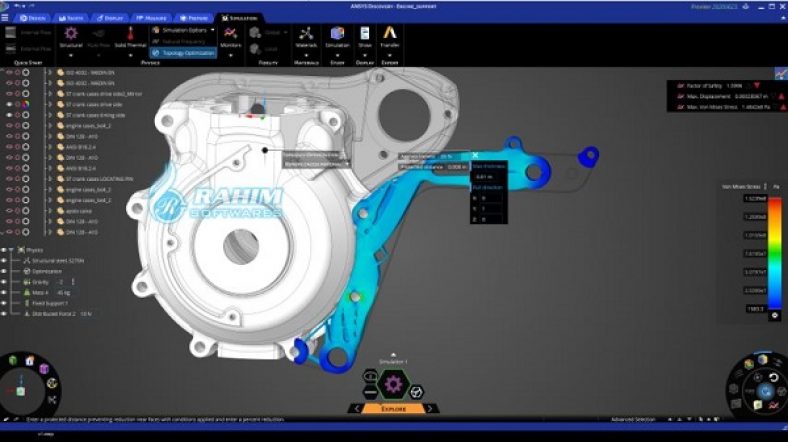Open the Materials dropdown arrow
Image resolution: width=788 pixels, height=442 pixels.
pos(306,55)
